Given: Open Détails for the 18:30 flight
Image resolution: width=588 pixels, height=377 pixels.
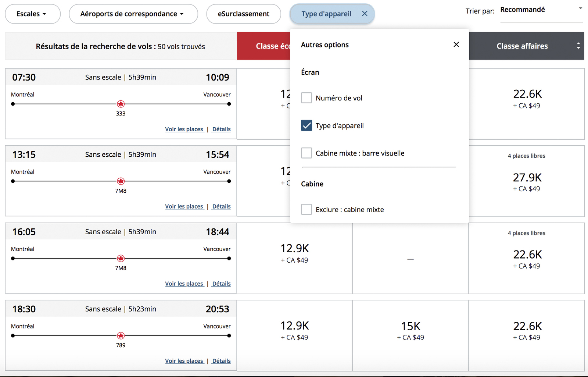Looking at the screenshot, I should [222, 361].
